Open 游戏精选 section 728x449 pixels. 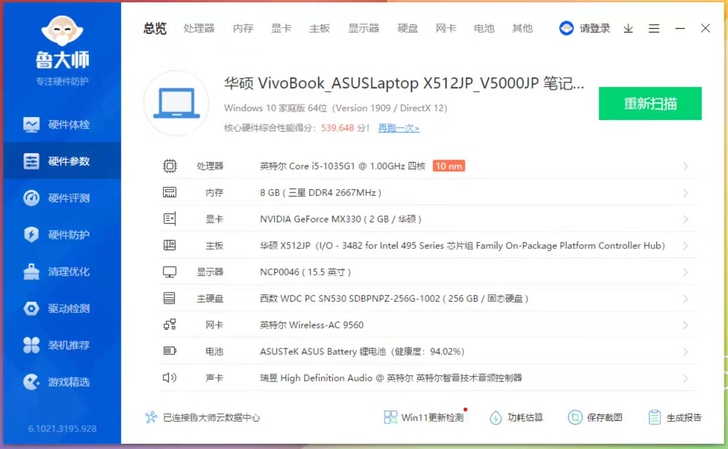(x=62, y=382)
